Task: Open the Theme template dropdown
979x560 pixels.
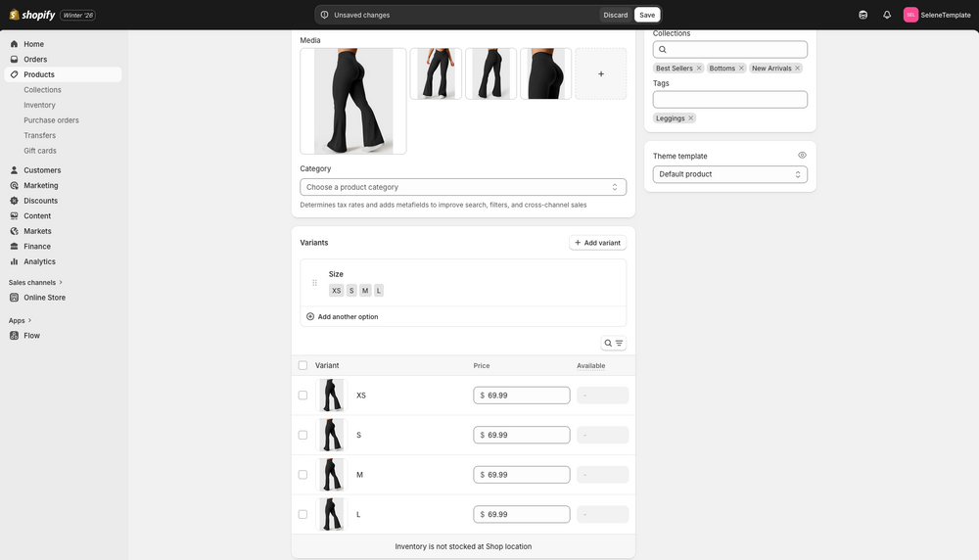Action: tap(729, 174)
